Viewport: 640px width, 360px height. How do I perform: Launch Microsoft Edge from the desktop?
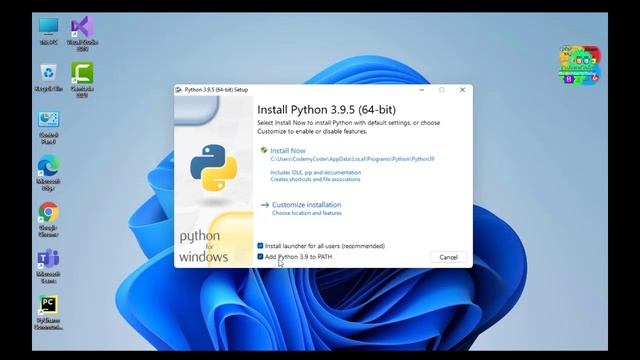49,173
